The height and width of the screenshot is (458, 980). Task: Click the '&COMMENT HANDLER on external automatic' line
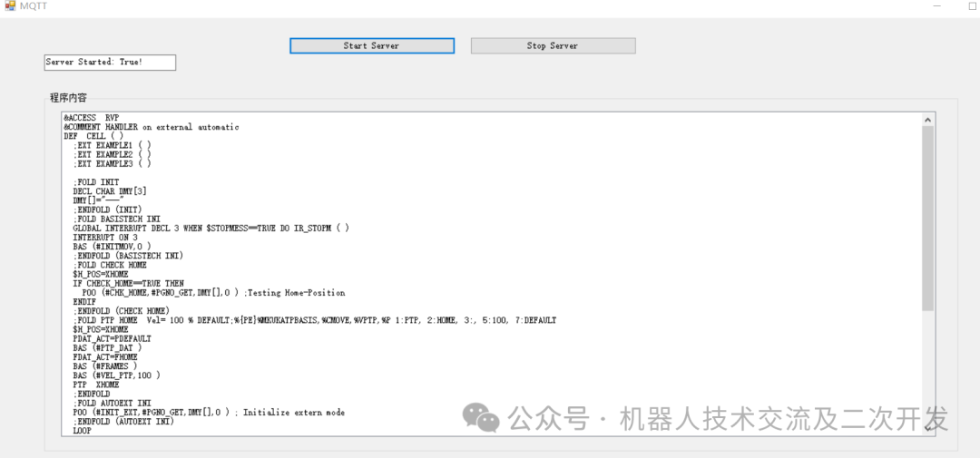click(152, 127)
